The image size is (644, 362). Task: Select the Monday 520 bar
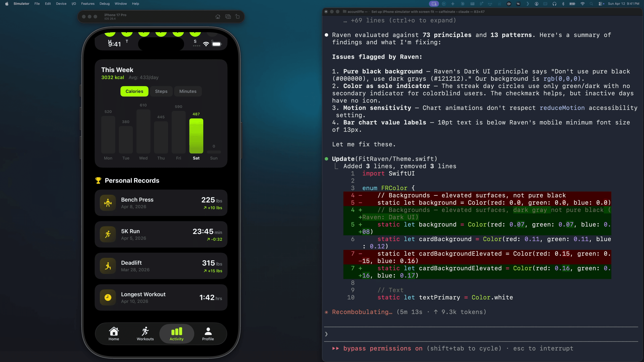108,135
